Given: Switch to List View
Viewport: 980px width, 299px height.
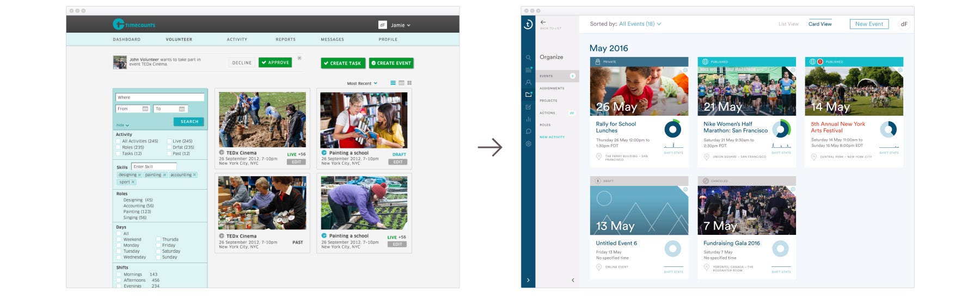Looking at the screenshot, I should click(788, 24).
